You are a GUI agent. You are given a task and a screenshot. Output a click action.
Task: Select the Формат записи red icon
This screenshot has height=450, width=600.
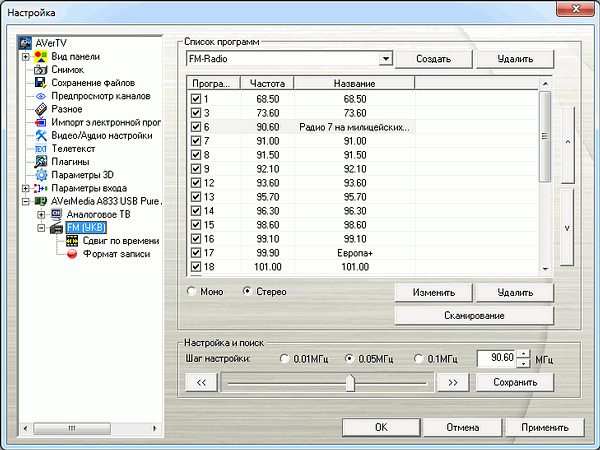[x=71, y=254]
